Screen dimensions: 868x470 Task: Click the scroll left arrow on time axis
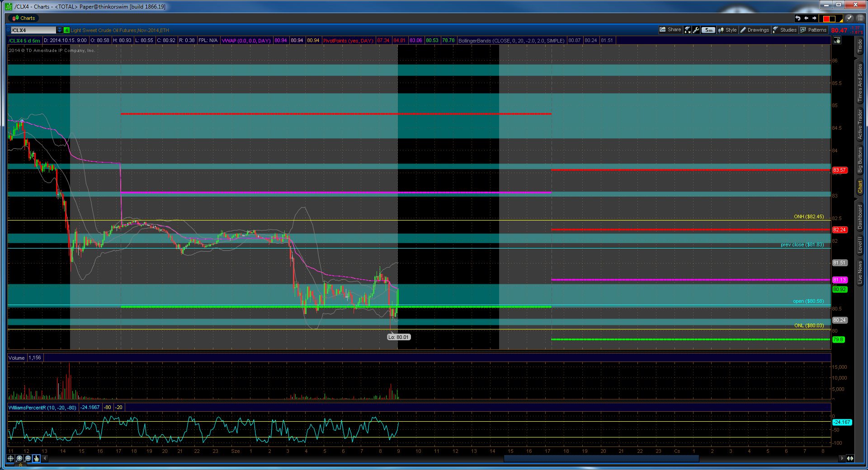pyautogui.click(x=45, y=458)
